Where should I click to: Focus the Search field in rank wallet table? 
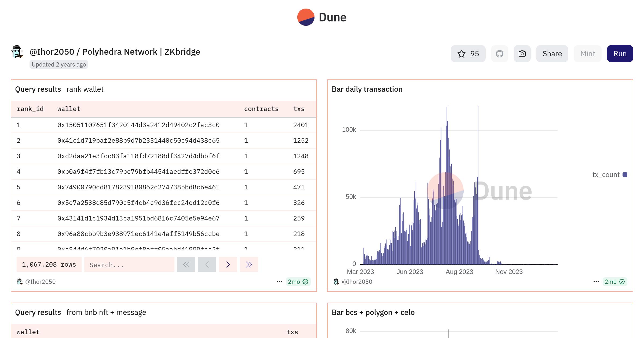coord(129,264)
